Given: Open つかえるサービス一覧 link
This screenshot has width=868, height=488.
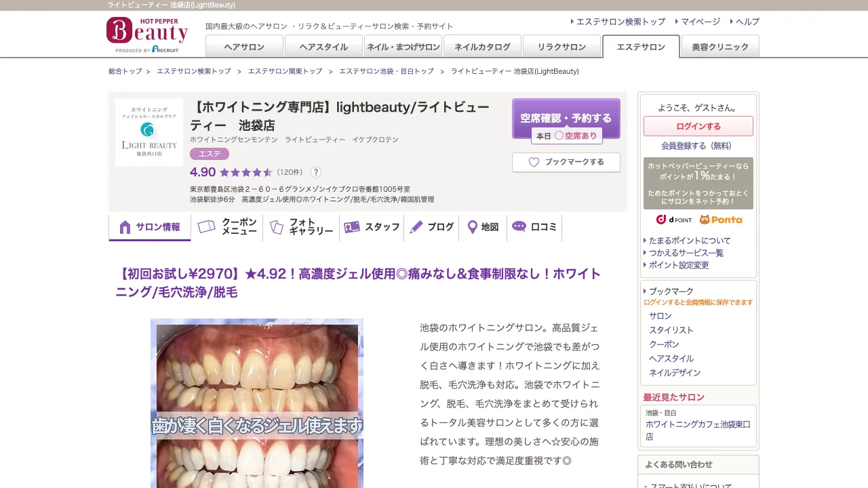Looking at the screenshot, I should point(686,253).
